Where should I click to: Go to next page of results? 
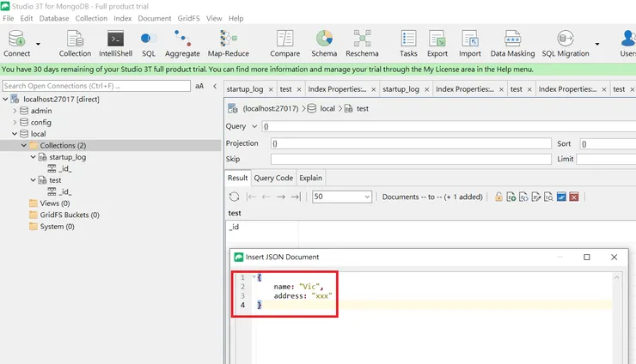click(x=280, y=197)
